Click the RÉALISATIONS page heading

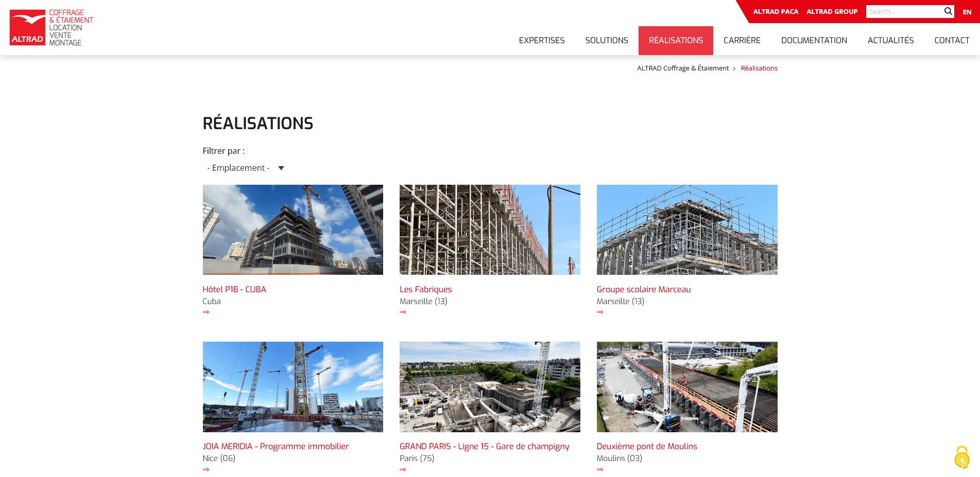[258, 123]
